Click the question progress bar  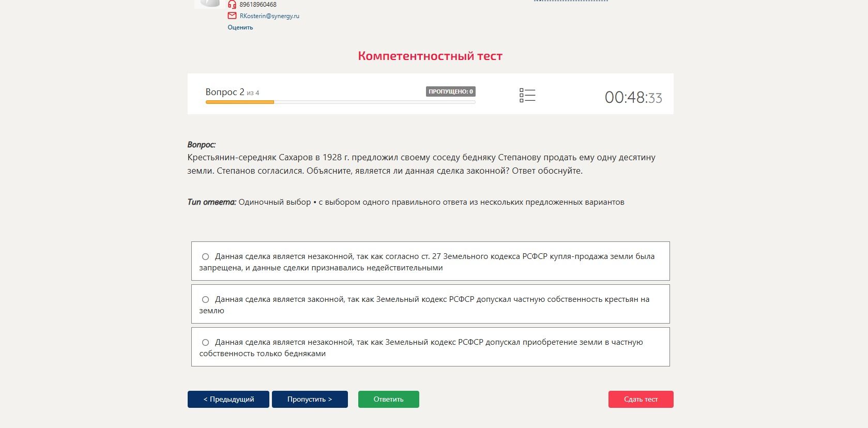pyautogui.click(x=340, y=102)
